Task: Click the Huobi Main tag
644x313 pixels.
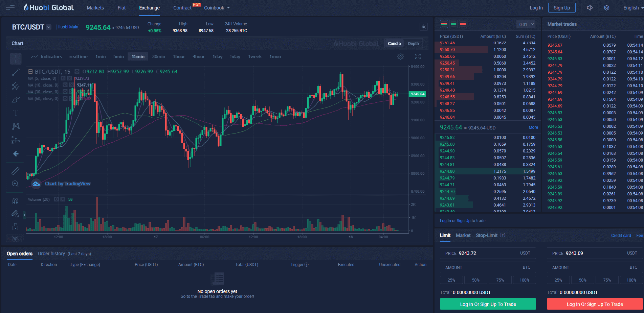Action: pyautogui.click(x=68, y=27)
